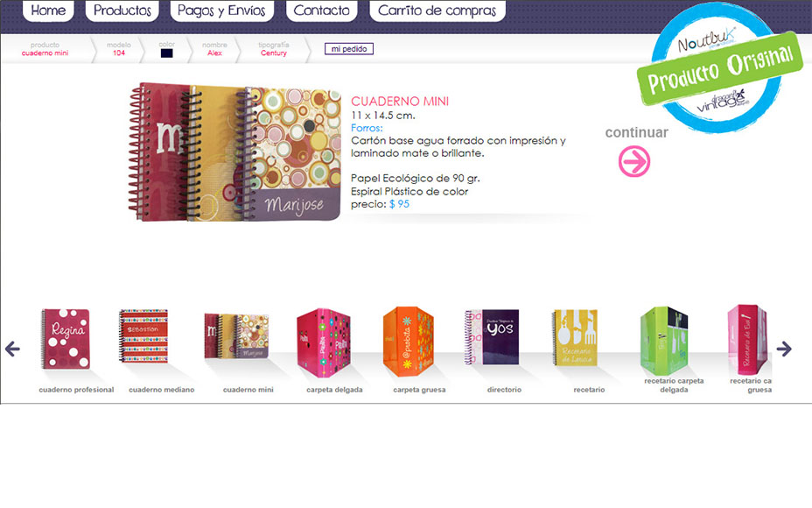This screenshot has height=508, width=812.
Task: Open the Home menu tab
Action: (x=48, y=11)
